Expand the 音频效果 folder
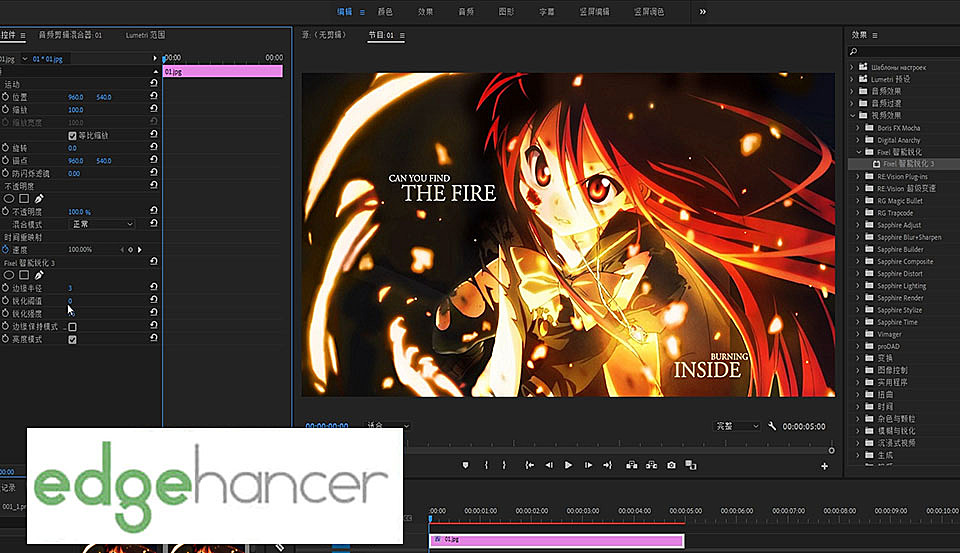Image resolution: width=960 pixels, height=553 pixels. [852, 91]
